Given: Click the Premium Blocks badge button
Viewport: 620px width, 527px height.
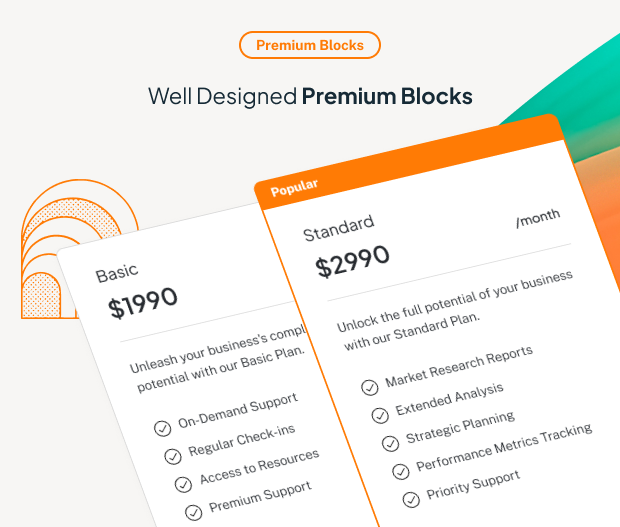Looking at the screenshot, I should point(310,45).
